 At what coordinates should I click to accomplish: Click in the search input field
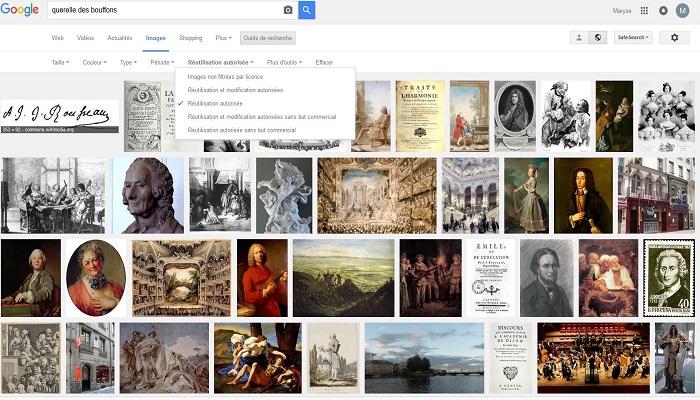(x=160, y=10)
